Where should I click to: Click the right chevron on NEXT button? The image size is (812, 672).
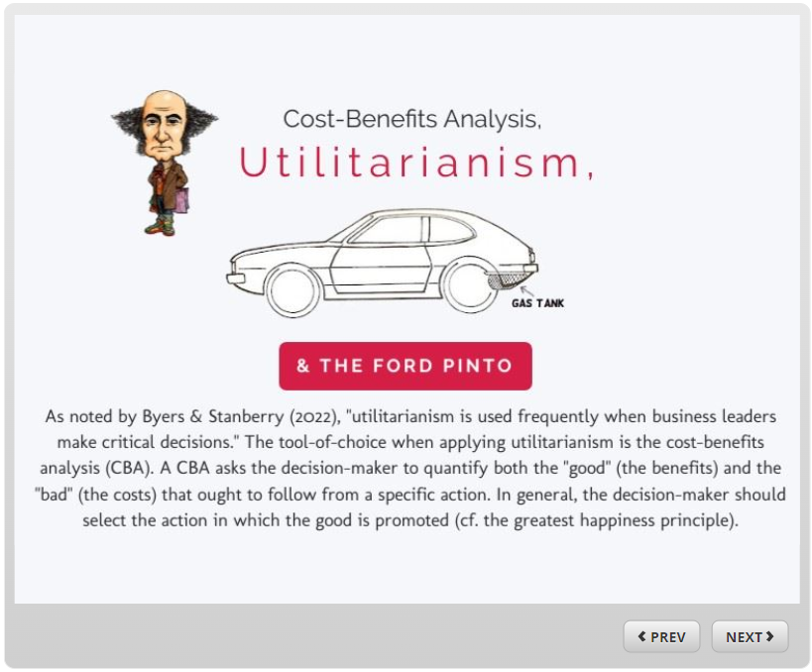point(769,636)
